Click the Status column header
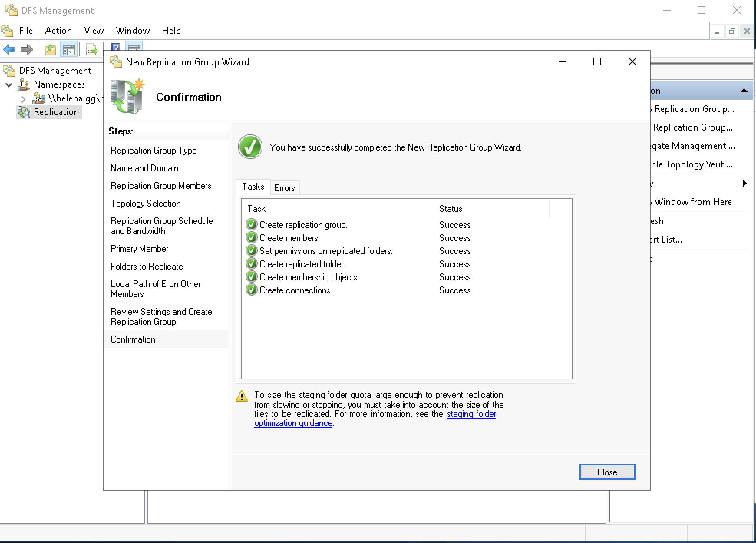The height and width of the screenshot is (543, 756). pyautogui.click(x=451, y=209)
